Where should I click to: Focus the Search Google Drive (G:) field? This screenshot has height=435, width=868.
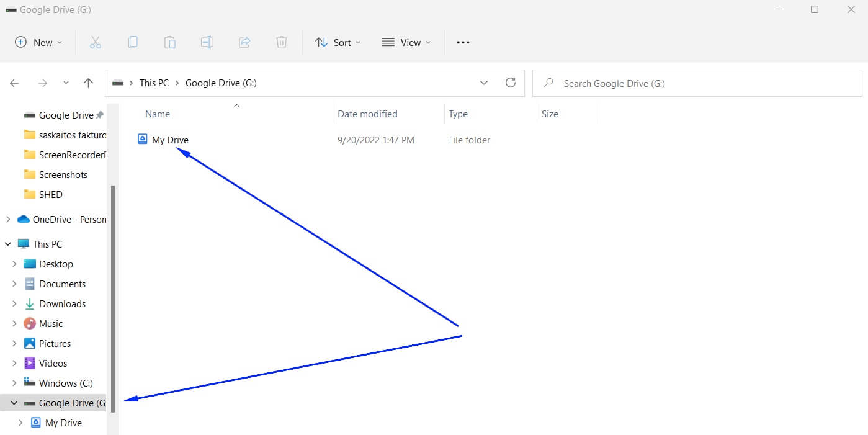[x=697, y=83]
